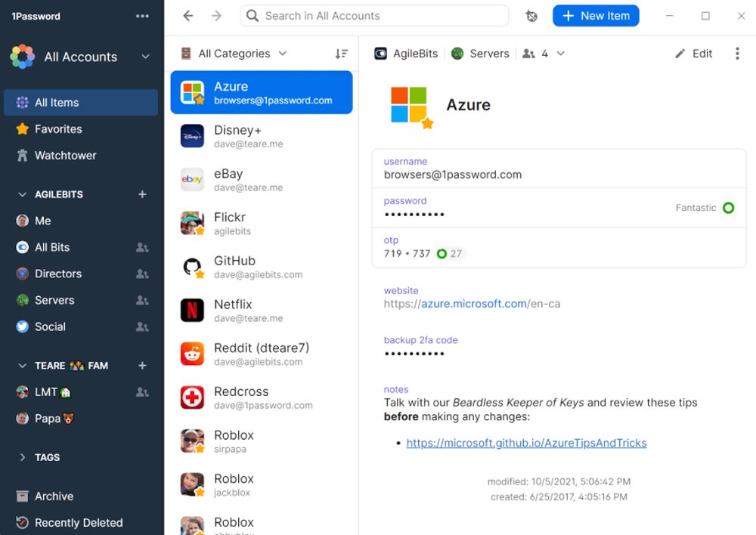This screenshot has width=756, height=535.
Task: Click the lock icon beside search bar
Action: (531, 16)
